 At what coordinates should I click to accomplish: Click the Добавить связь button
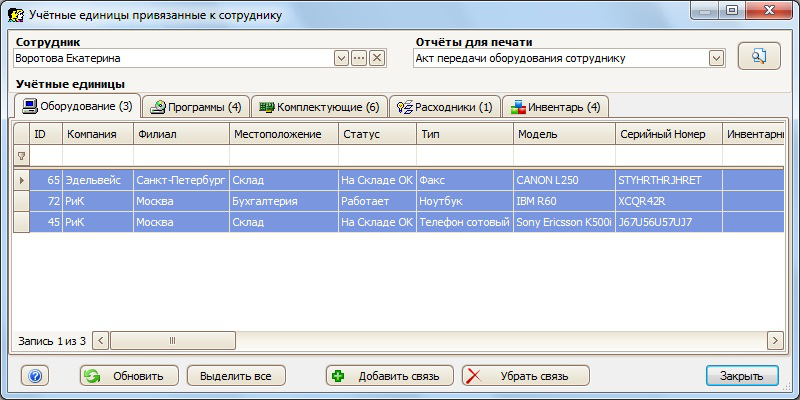pos(390,376)
